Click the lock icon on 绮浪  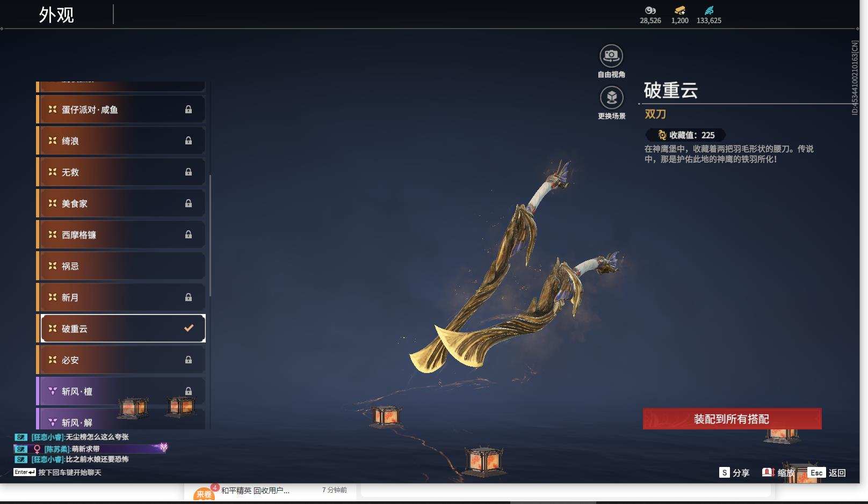(189, 141)
